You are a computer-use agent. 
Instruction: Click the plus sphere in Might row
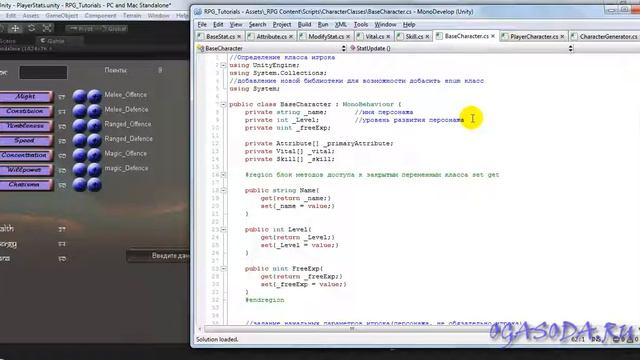94,96
